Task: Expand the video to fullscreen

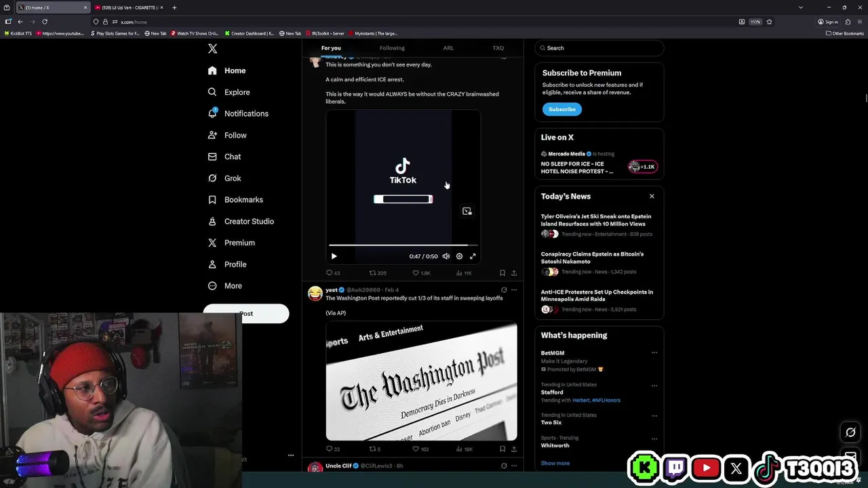Action: tap(473, 256)
